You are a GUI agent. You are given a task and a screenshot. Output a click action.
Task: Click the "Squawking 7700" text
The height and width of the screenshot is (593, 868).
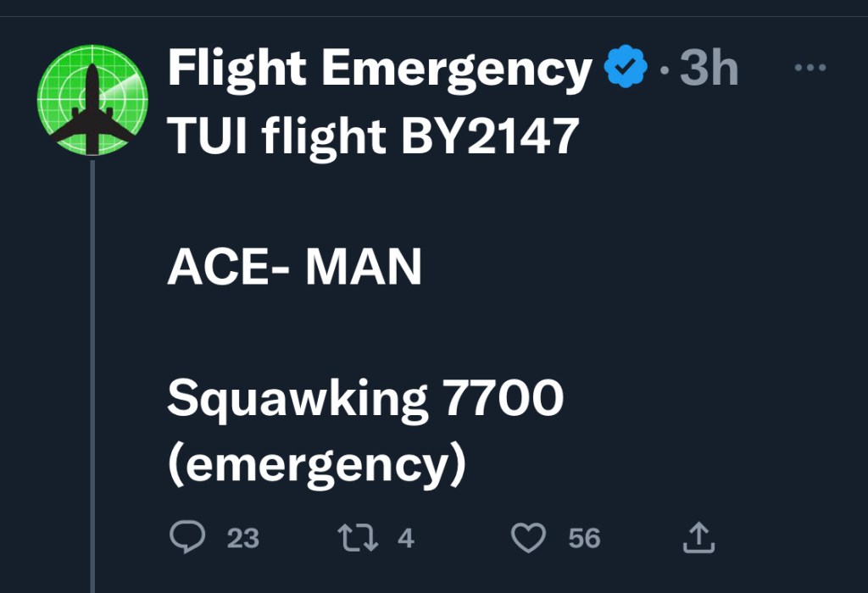click(364, 400)
